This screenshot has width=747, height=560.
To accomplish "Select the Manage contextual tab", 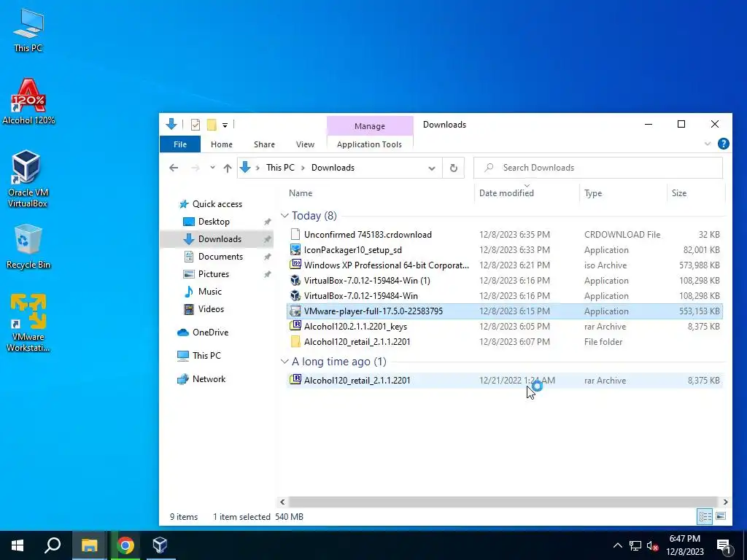I will click(x=370, y=125).
